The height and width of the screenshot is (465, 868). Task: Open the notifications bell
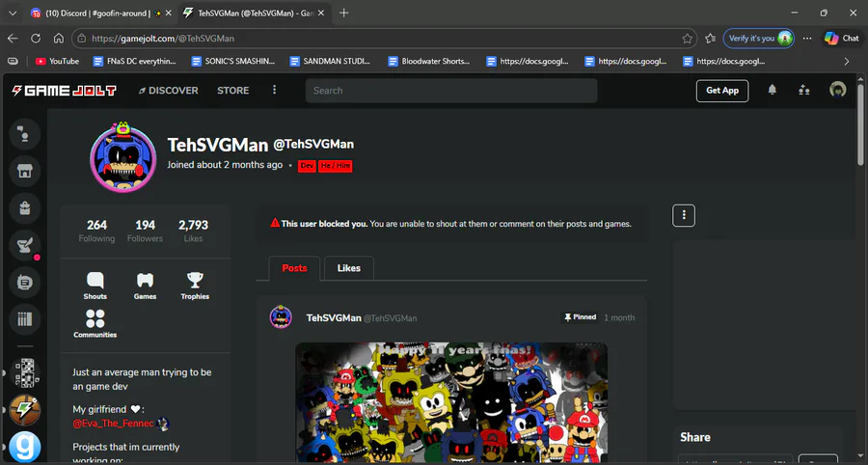point(773,90)
